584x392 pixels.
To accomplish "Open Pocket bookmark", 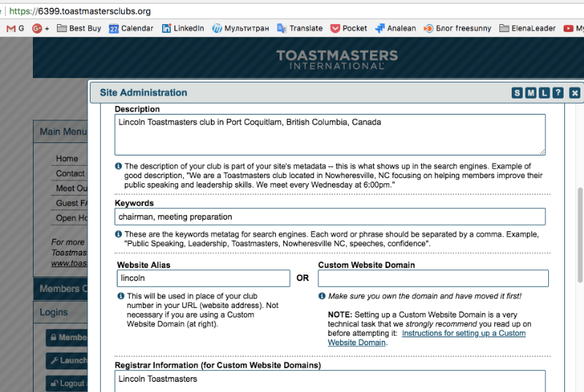I will pos(349,28).
